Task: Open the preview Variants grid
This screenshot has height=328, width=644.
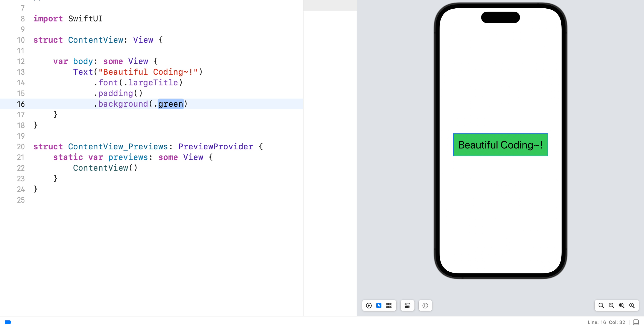Action: (x=389, y=305)
